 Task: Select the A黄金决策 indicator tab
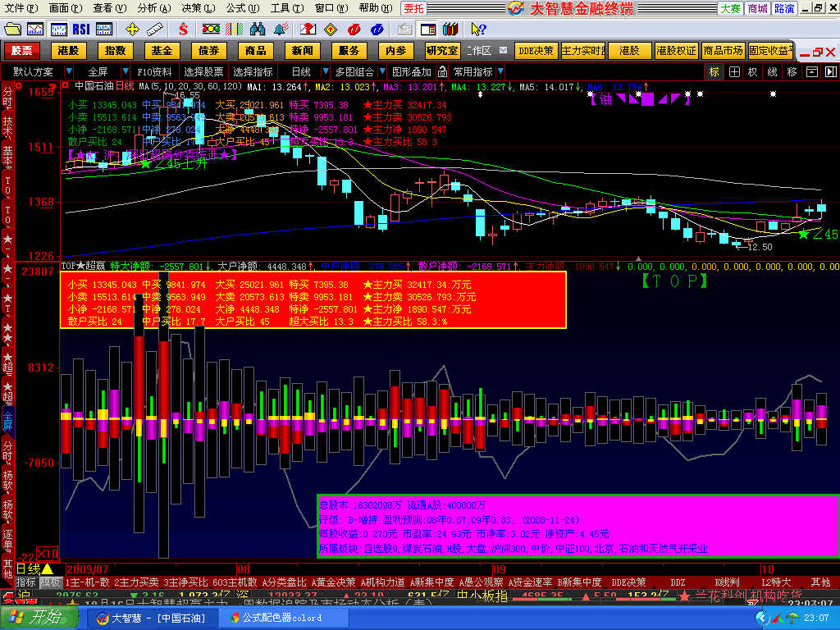pos(334,582)
